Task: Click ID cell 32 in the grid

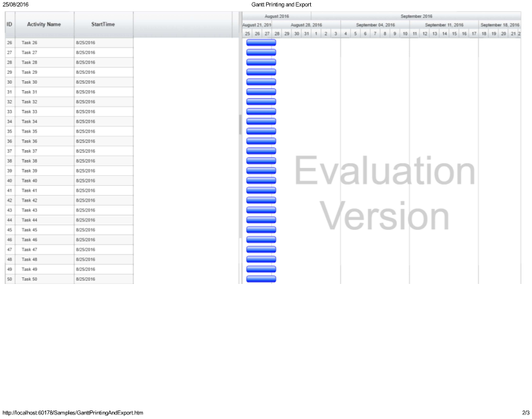Action: [10, 102]
